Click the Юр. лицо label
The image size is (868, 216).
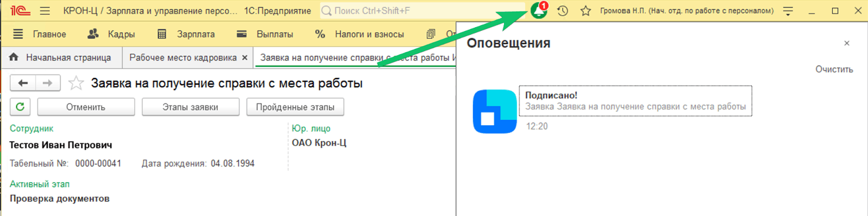[x=311, y=129]
